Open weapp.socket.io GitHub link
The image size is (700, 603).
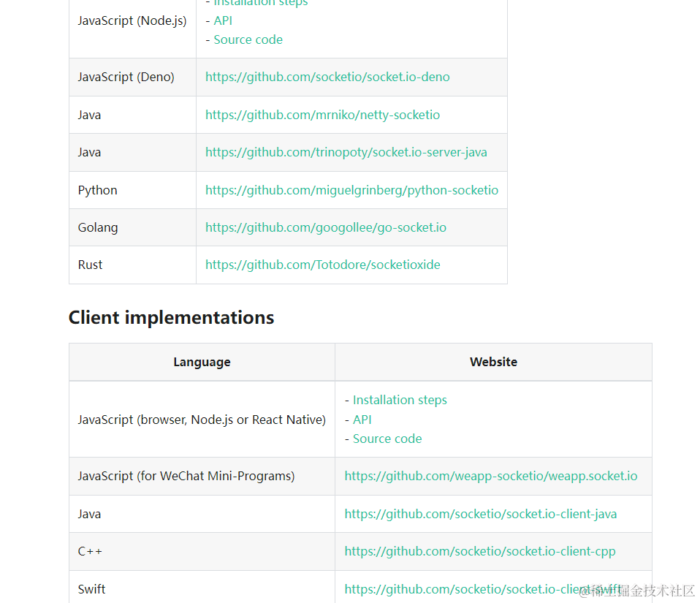click(x=490, y=476)
